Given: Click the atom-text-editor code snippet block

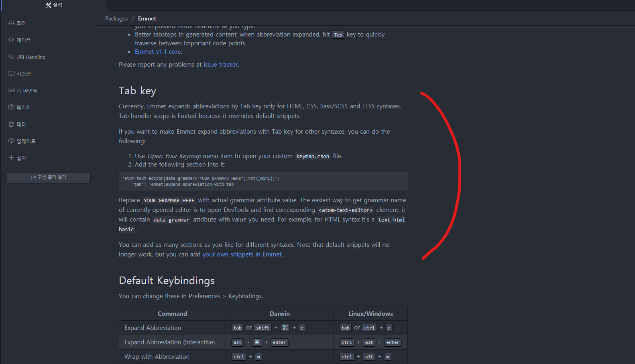Looking at the screenshot, I should 263,181.
